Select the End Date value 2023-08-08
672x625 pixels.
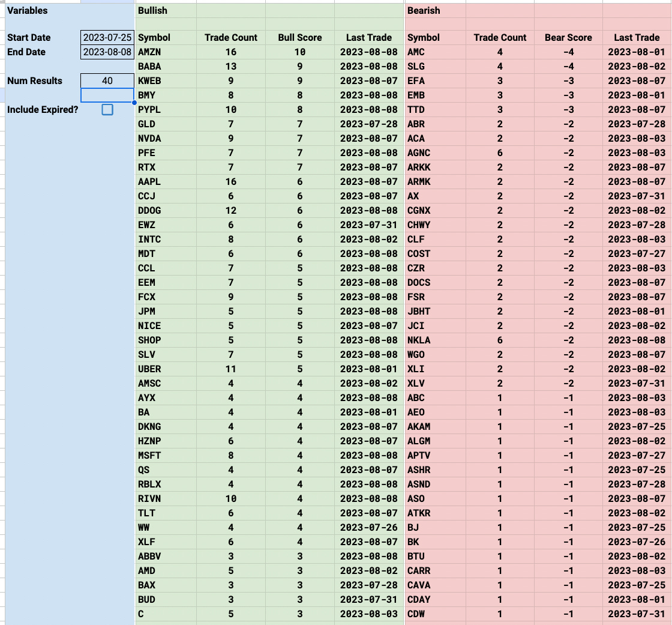point(107,52)
